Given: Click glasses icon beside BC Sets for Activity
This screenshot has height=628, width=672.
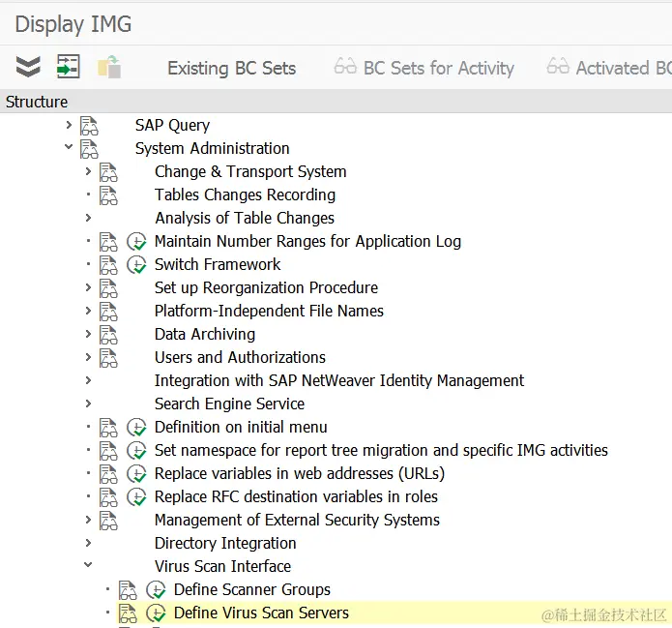Looking at the screenshot, I should 345,67.
